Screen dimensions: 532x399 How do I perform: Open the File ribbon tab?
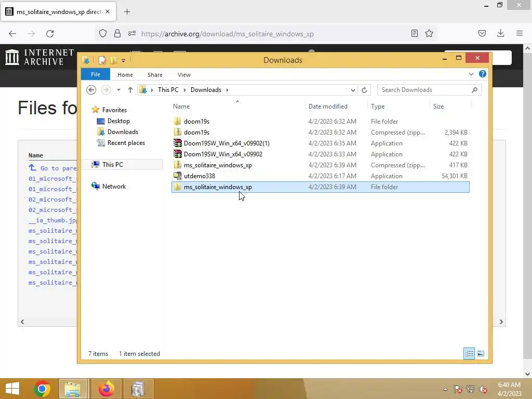(96, 74)
